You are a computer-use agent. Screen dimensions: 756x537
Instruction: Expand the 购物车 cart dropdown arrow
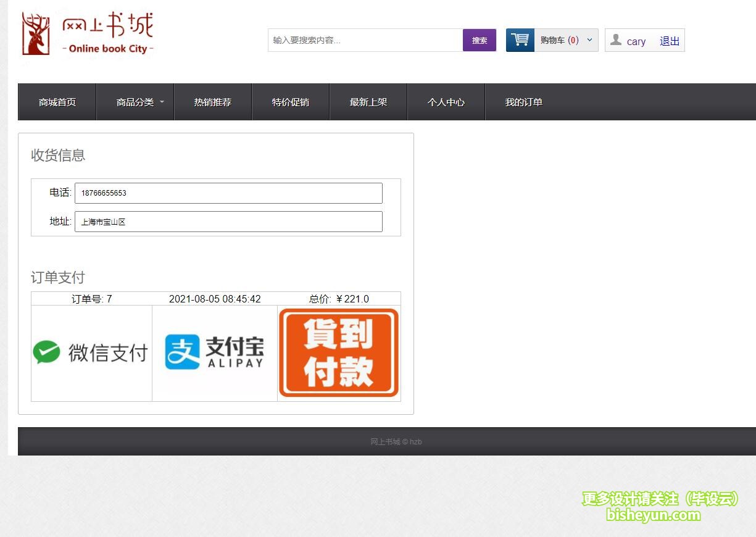[x=589, y=40]
